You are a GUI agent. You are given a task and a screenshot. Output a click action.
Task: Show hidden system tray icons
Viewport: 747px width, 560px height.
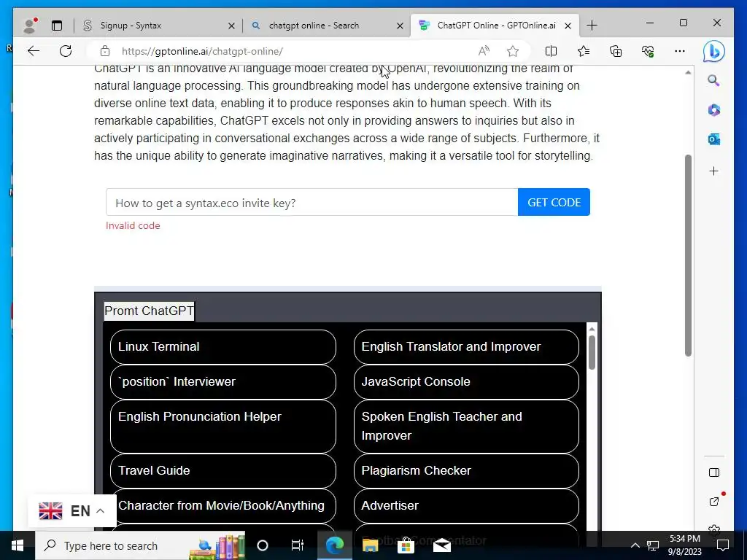635,545
